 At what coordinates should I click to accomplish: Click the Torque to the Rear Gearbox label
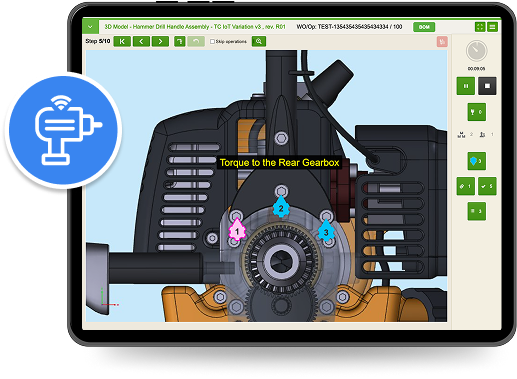(x=279, y=163)
